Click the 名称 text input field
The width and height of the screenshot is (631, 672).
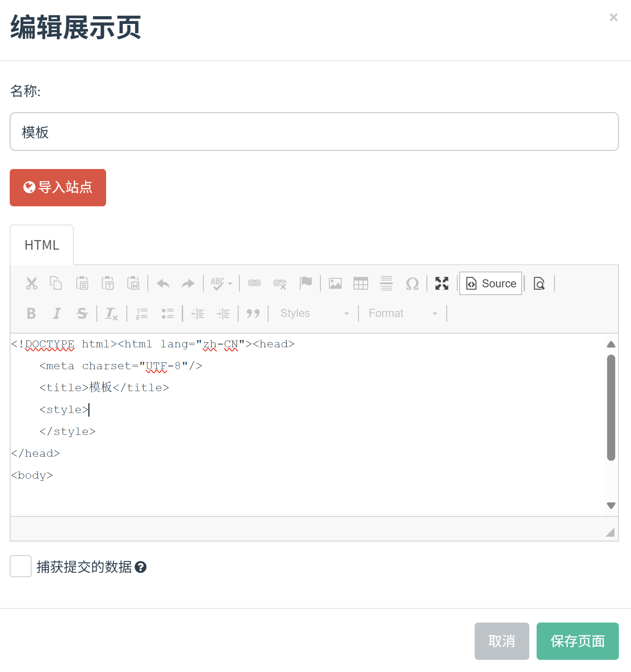point(314,132)
